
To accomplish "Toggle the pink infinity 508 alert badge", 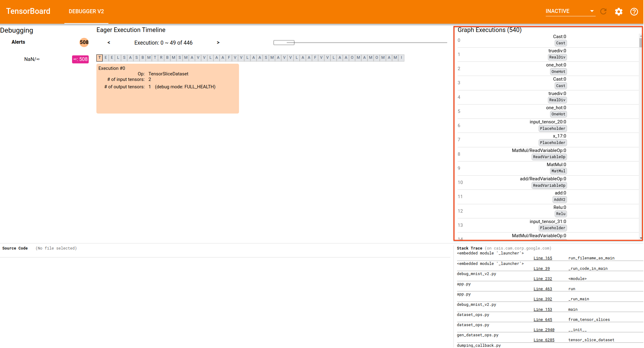I will (x=80, y=59).
